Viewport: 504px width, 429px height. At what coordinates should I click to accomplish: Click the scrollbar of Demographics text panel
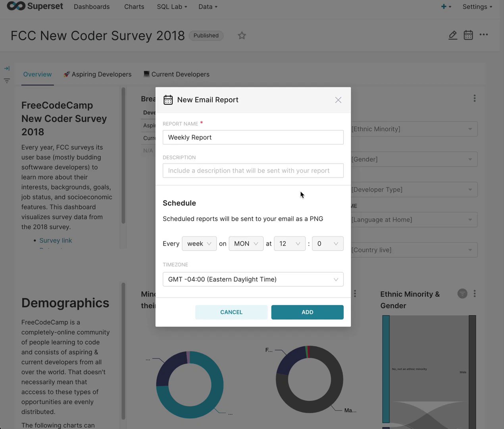(123, 351)
